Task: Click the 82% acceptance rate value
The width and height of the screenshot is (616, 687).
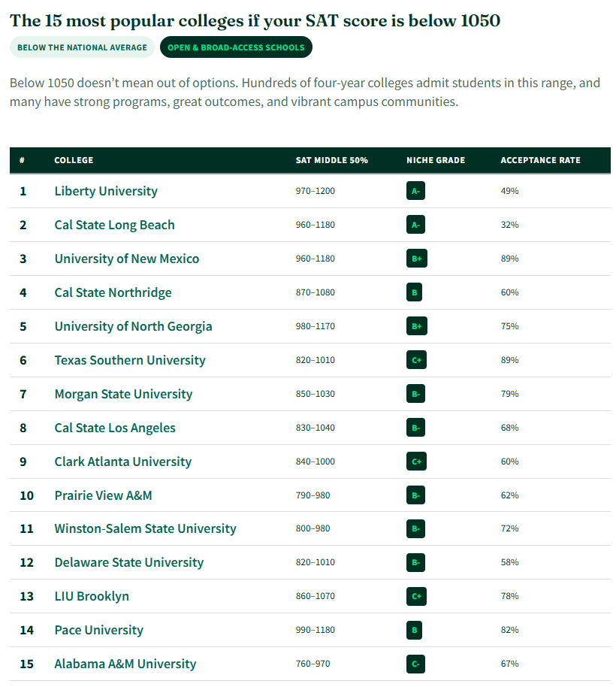Action: [x=509, y=630]
